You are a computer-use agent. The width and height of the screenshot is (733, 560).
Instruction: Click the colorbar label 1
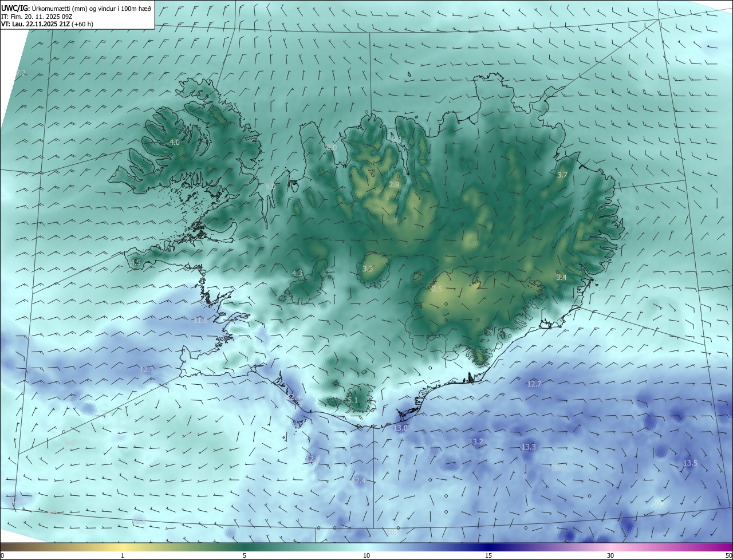click(123, 555)
